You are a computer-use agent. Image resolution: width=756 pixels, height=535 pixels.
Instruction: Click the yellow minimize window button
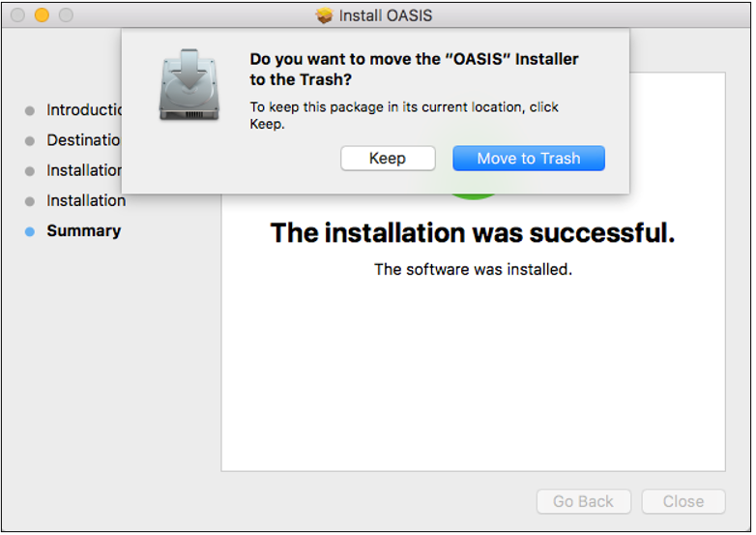(x=42, y=15)
